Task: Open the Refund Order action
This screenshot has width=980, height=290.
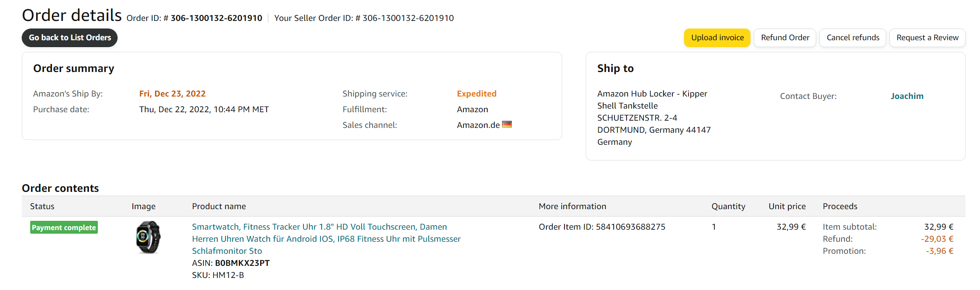Action: pos(785,38)
